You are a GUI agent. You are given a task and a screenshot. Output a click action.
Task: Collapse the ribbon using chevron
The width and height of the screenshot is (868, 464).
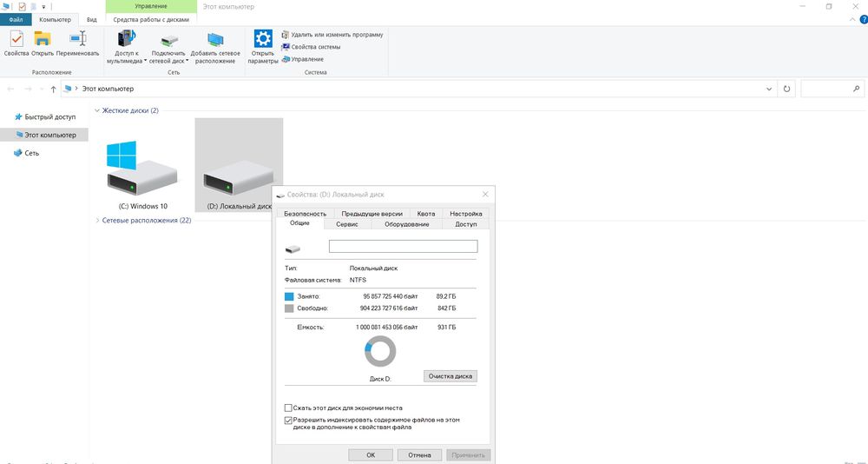(x=852, y=19)
